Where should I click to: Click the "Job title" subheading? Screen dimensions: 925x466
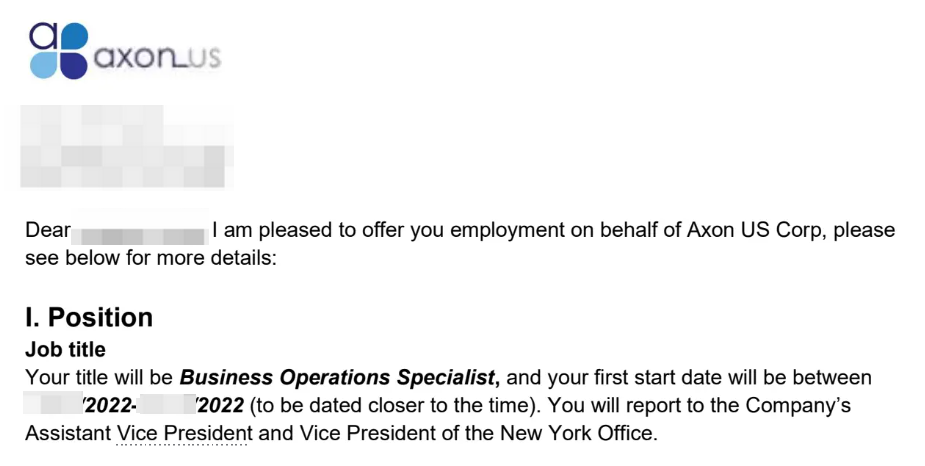pos(65,349)
